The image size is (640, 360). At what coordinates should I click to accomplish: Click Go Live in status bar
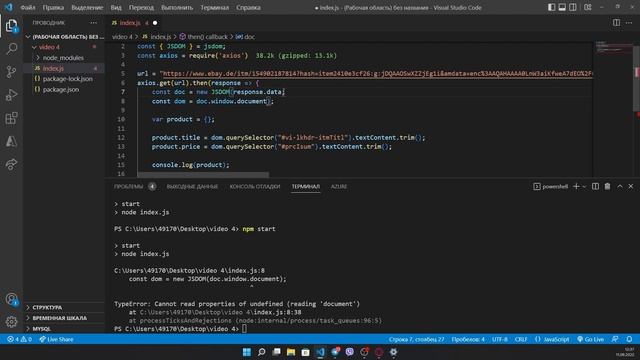pyautogui.click(x=590, y=339)
